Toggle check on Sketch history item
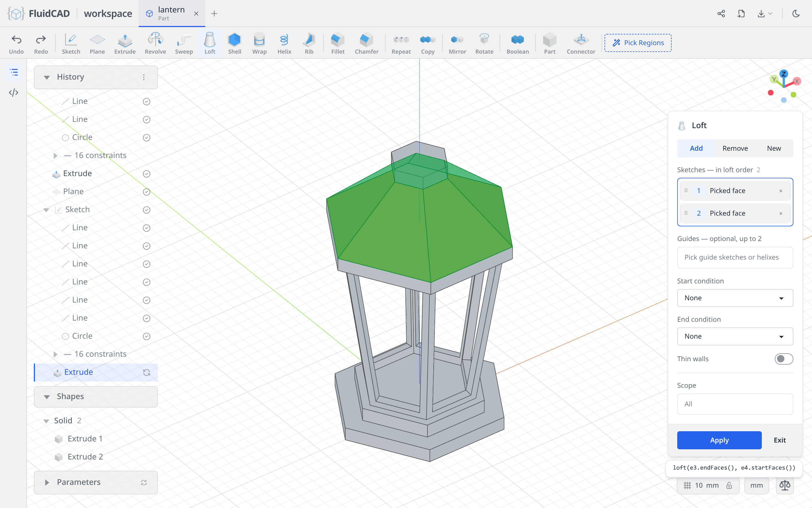Viewport: 812px width, 508px height. click(147, 210)
